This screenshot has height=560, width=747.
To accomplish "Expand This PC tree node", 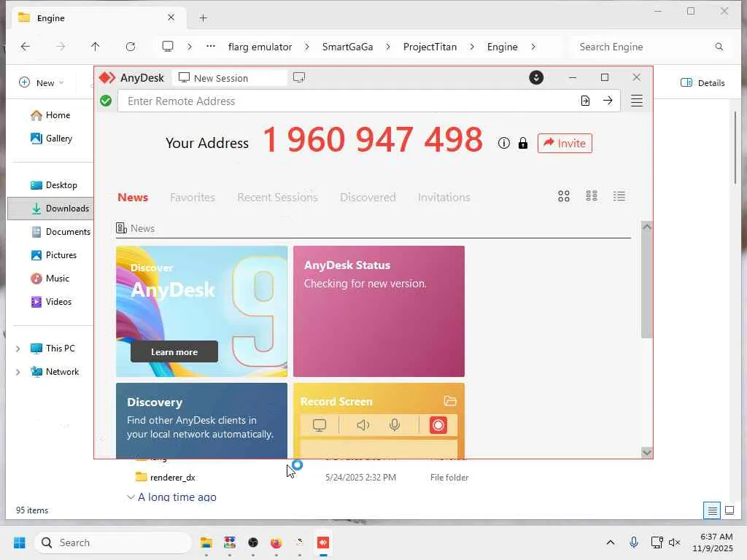I will pos(18,349).
